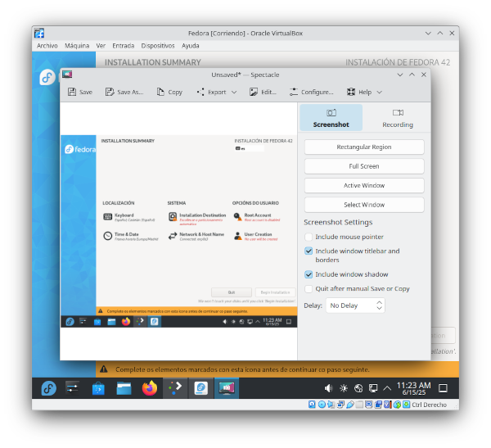This screenshot has width=491, height=448.
Task: Open the Dispositivos menu in VirtualBox
Action: 158,46
